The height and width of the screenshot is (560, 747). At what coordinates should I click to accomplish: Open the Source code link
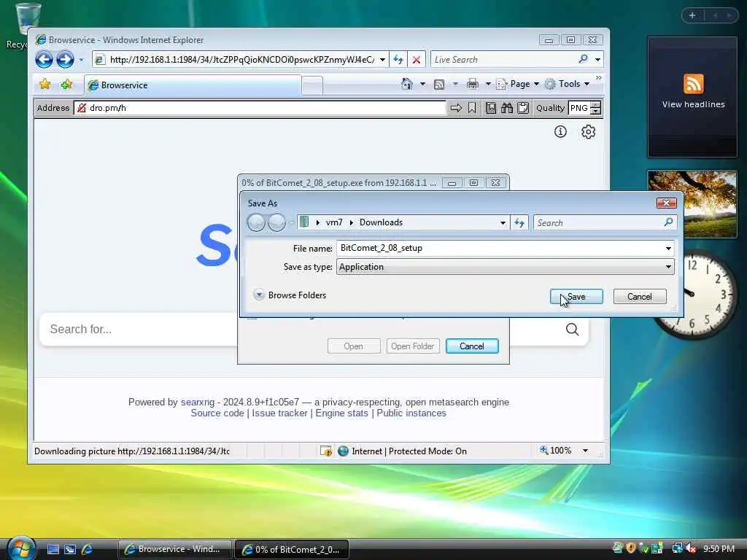coord(217,413)
